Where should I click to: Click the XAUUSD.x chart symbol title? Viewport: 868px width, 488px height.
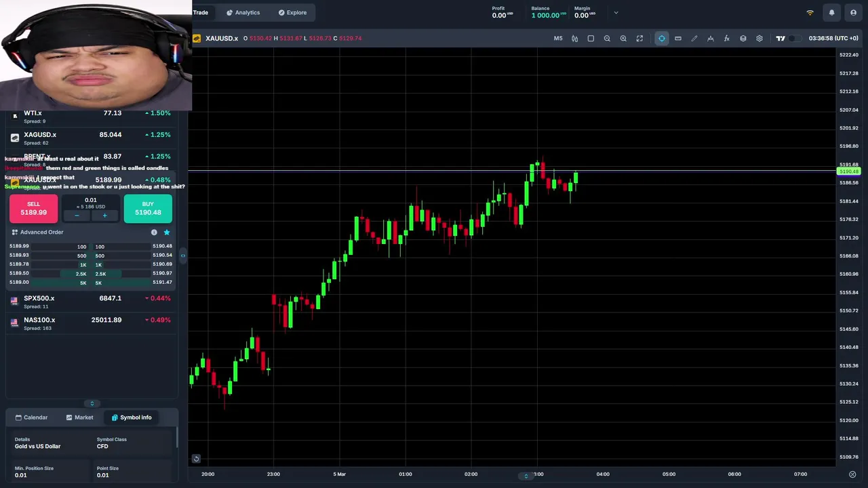(221, 39)
